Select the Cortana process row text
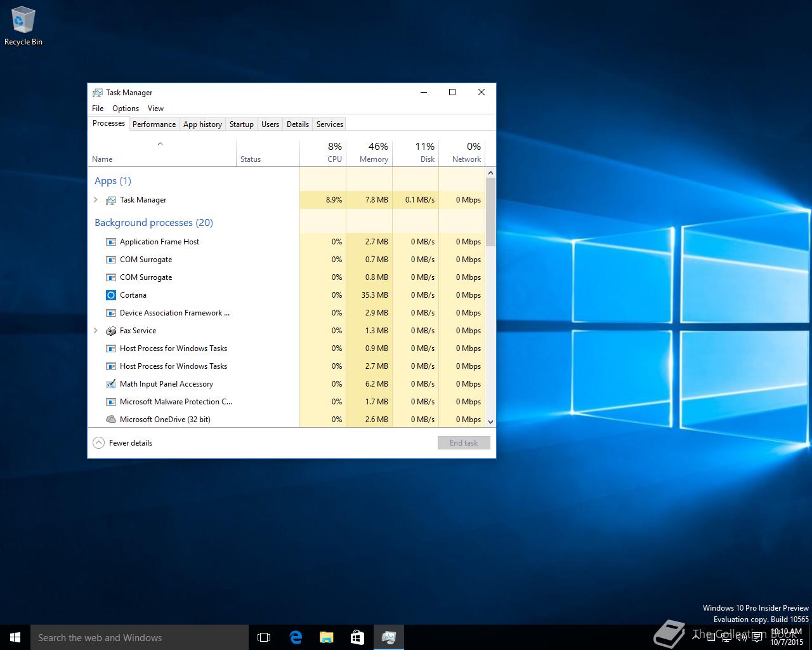This screenshot has width=812, height=650. (x=133, y=295)
